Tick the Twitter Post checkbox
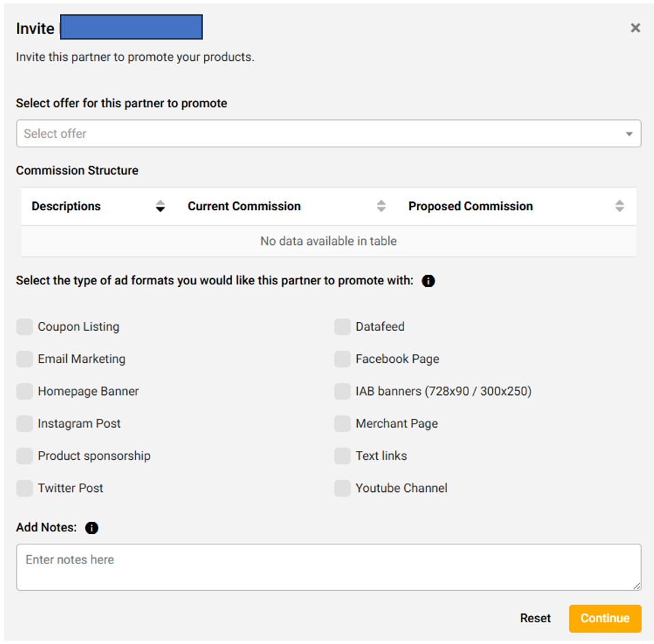The width and height of the screenshot is (654, 644). (25, 488)
